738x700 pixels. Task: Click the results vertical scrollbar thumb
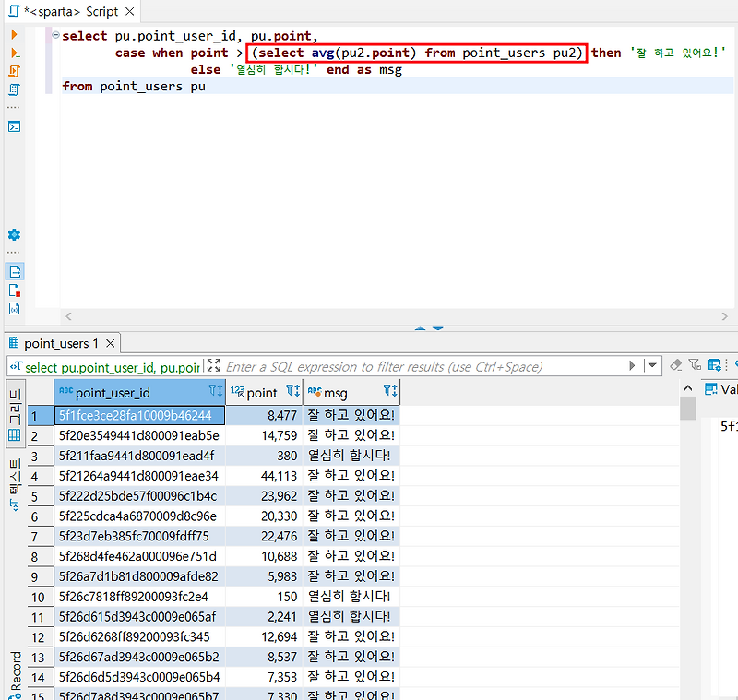pos(688,408)
